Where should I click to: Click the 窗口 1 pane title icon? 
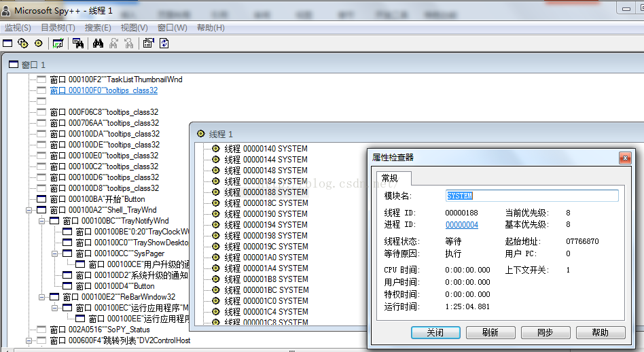pos(14,65)
